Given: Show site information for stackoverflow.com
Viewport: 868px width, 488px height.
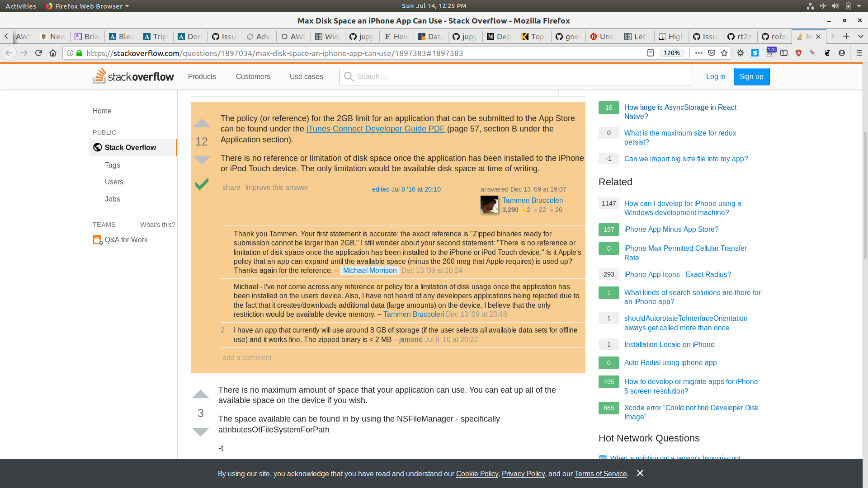Looking at the screenshot, I should 70,53.
